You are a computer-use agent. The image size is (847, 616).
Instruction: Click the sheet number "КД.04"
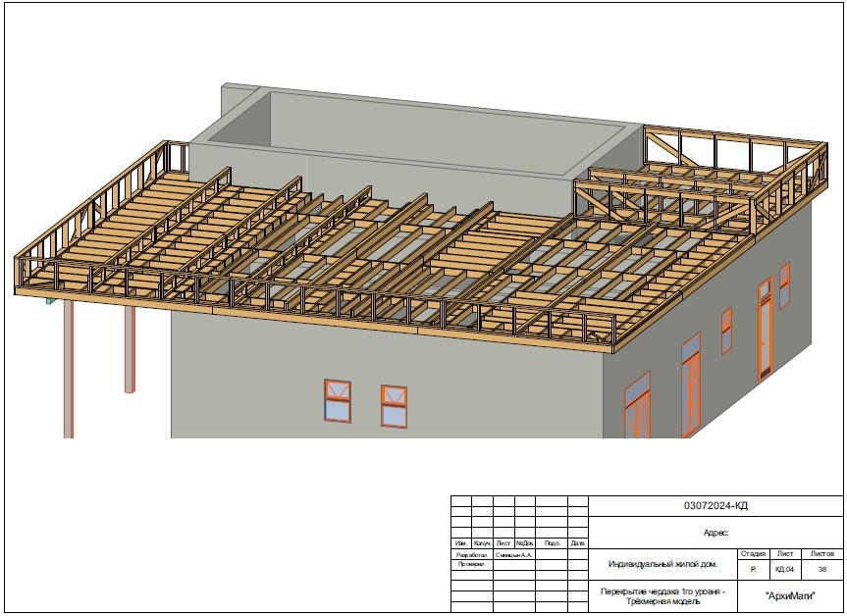(x=785, y=570)
